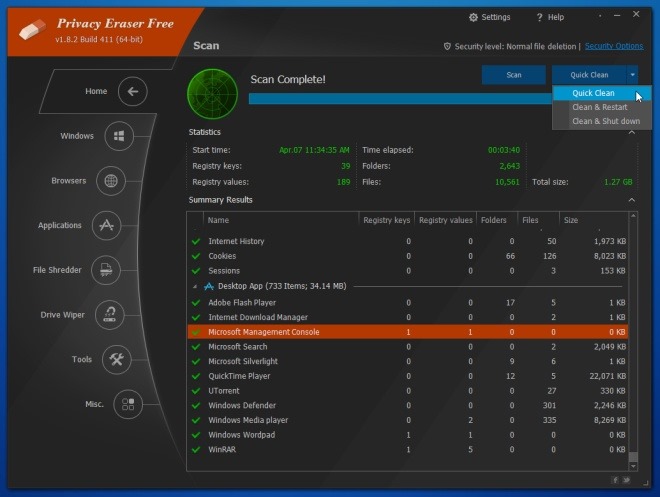Open the Browsers globe icon
Image resolution: width=660 pixels, height=497 pixels.
coord(111,181)
